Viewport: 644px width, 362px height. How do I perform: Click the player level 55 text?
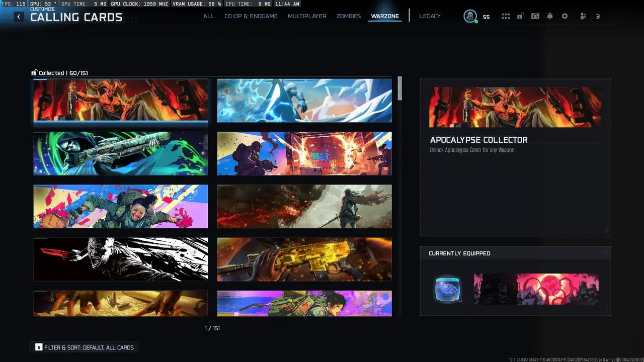[486, 17]
